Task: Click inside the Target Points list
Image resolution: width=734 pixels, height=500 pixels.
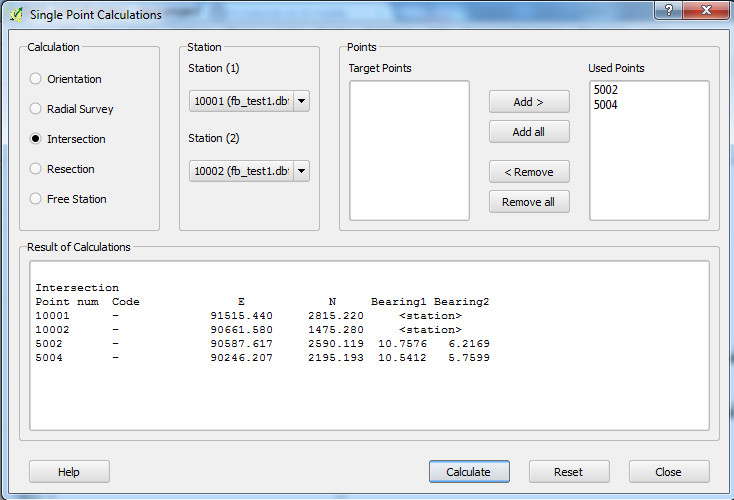Action: click(x=409, y=150)
